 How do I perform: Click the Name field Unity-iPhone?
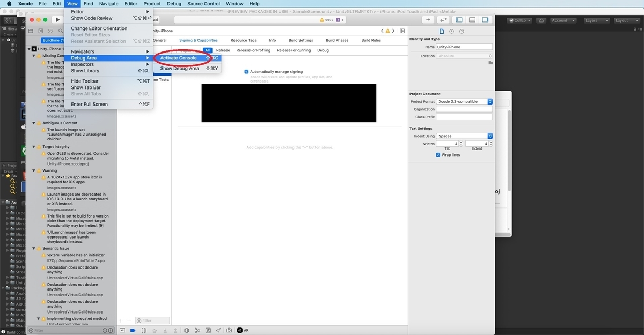[464, 47]
